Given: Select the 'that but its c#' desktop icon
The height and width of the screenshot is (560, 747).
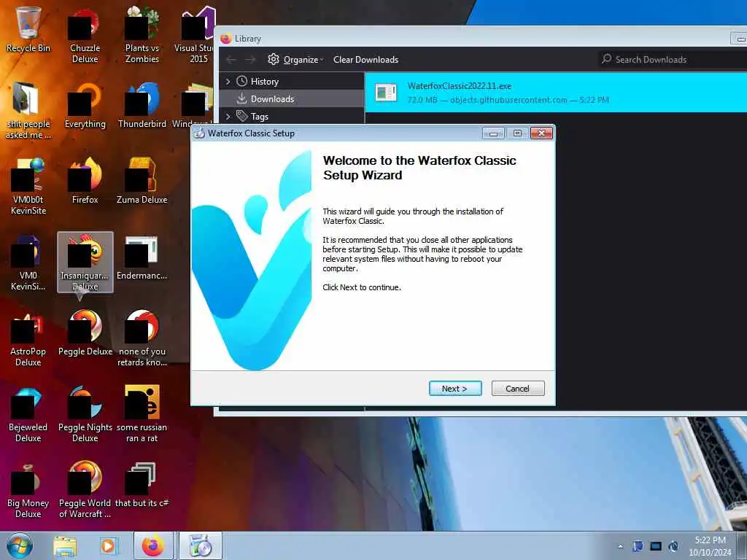Looking at the screenshot, I should 142,485.
